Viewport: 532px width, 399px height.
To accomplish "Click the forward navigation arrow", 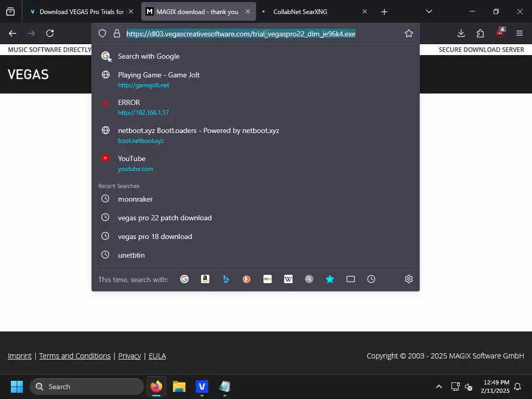I will click(31, 33).
